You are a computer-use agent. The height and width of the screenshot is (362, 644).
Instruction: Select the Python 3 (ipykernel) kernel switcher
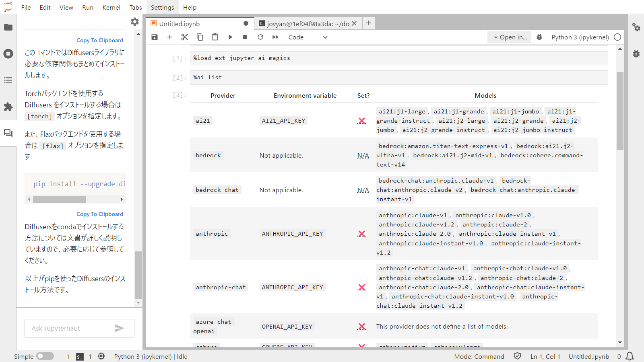click(x=580, y=37)
